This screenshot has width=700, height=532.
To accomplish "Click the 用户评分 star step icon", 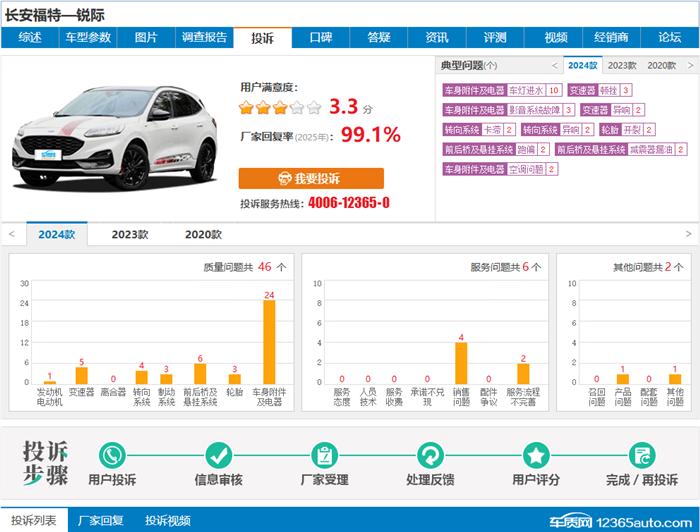I will [x=536, y=456].
